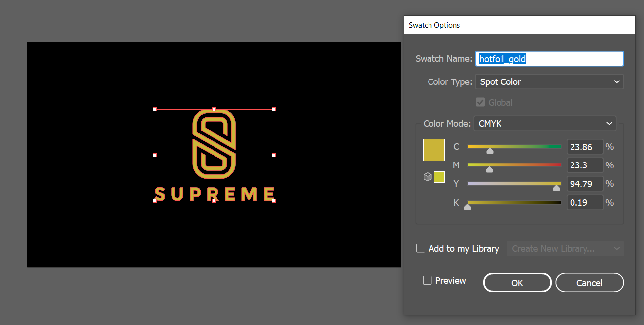The height and width of the screenshot is (325, 644).
Task: Open the Create New Library dropdown
Action: [x=565, y=248]
